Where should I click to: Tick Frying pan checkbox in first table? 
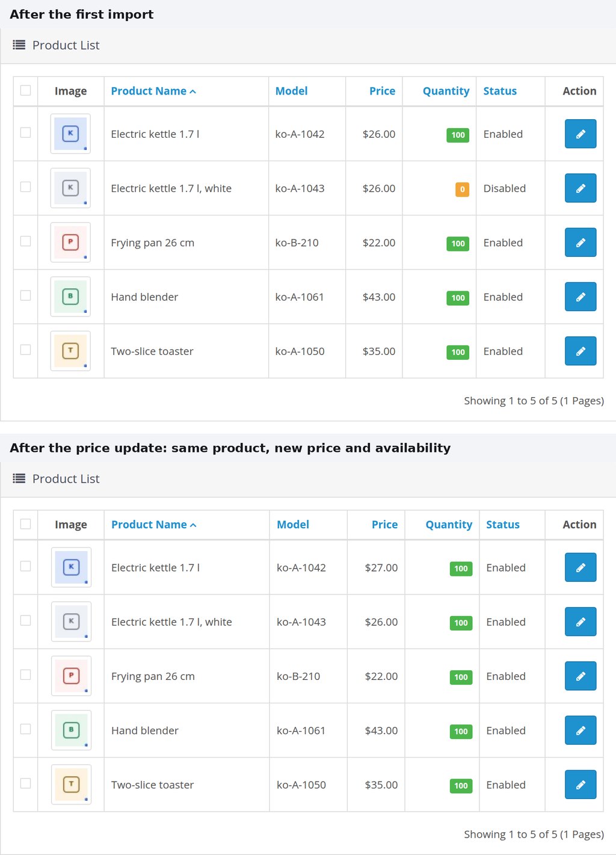tap(25, 241)
